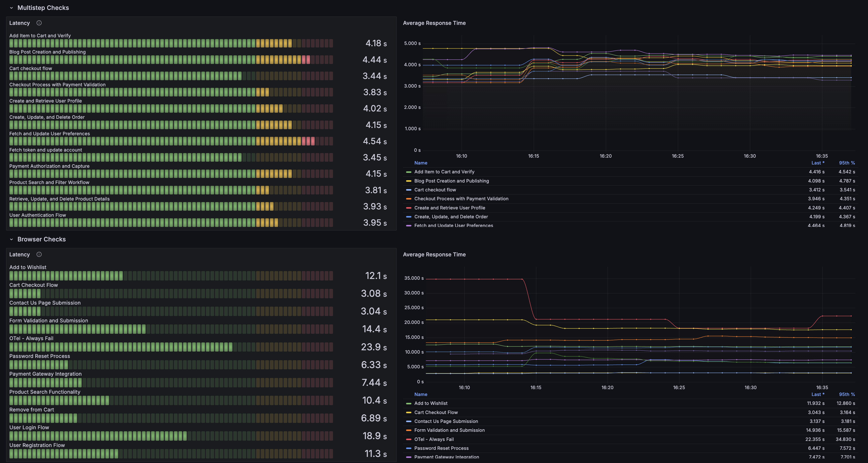Click red swatch for Create and Retrieve User Profile
Viewport: 868px width, 463px height.
pos(408,208)
